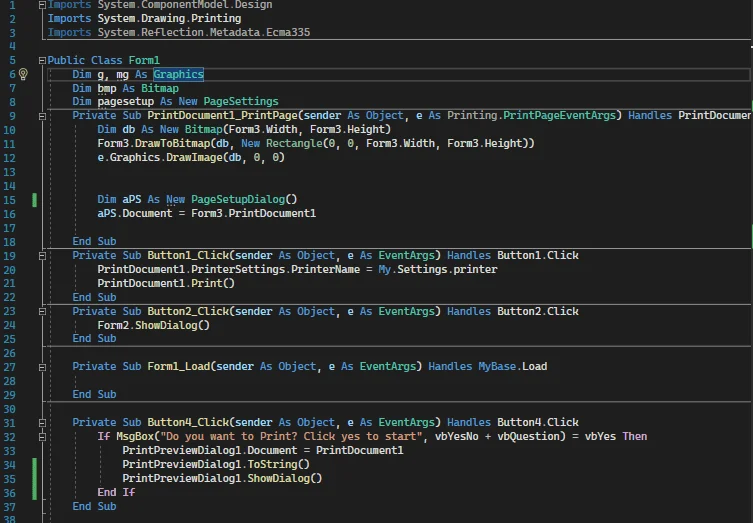Image resolution: width=753 pixels, height=523 pixels.
Task: Click Imports System.Drawing.Printing line
Action: pyautogui.click(x=144, y=19)
